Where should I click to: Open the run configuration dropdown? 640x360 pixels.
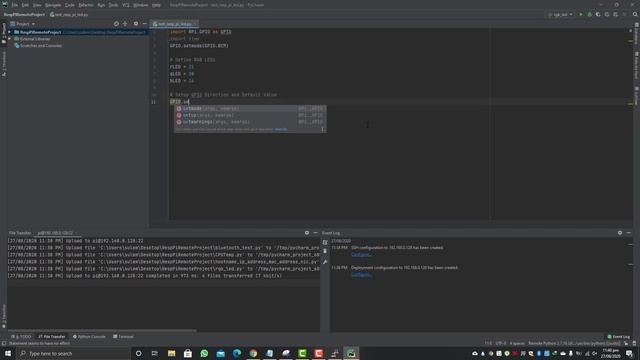pos(561,14)
